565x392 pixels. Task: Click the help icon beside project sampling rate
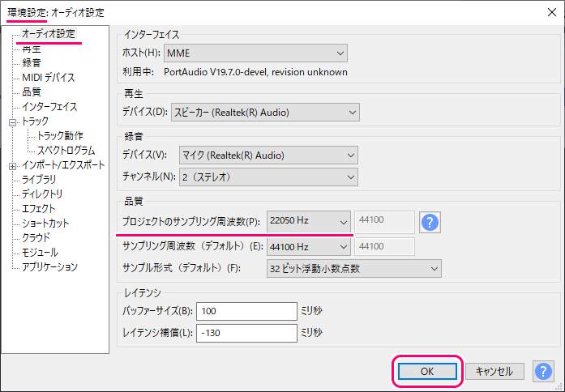430,222
